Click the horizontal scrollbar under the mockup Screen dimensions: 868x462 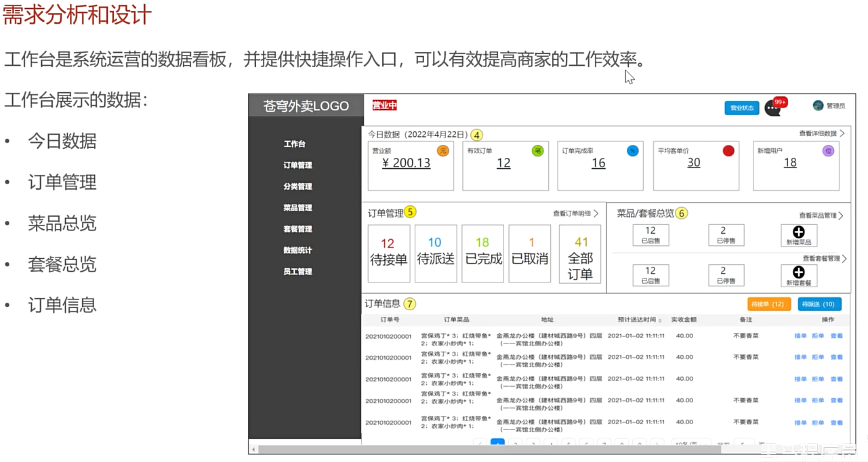pos(488,449)
